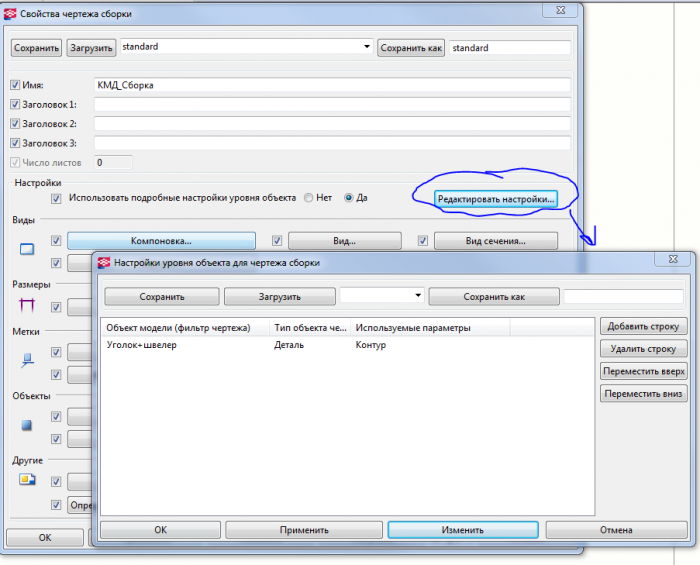Click the Заголовок 2 input field

coord(332,124)
